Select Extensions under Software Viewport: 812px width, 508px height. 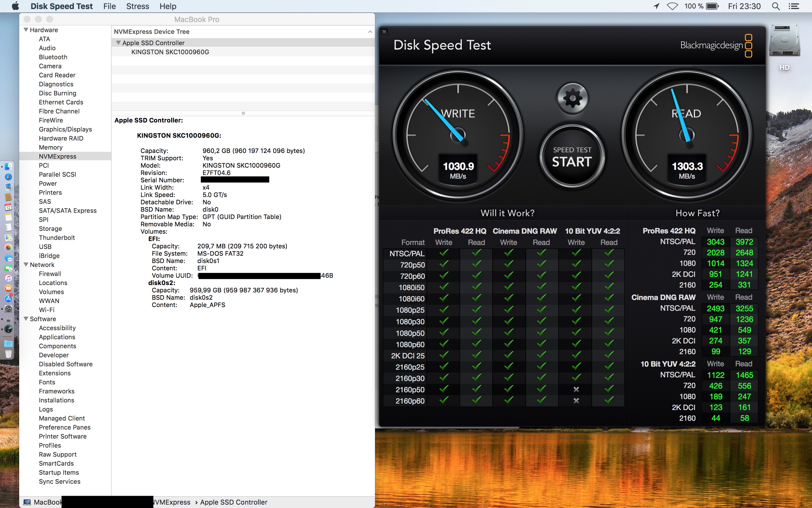tap(55, 373)
